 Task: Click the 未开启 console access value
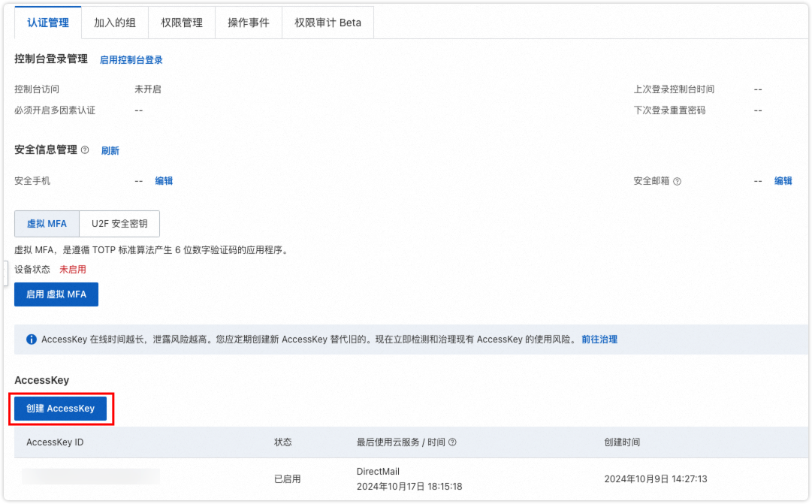147,89
